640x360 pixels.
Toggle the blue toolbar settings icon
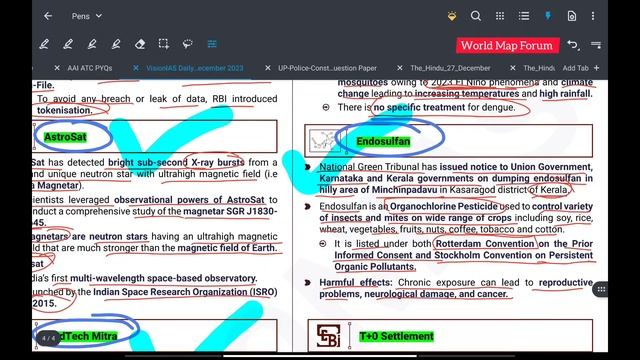point(212,44)
